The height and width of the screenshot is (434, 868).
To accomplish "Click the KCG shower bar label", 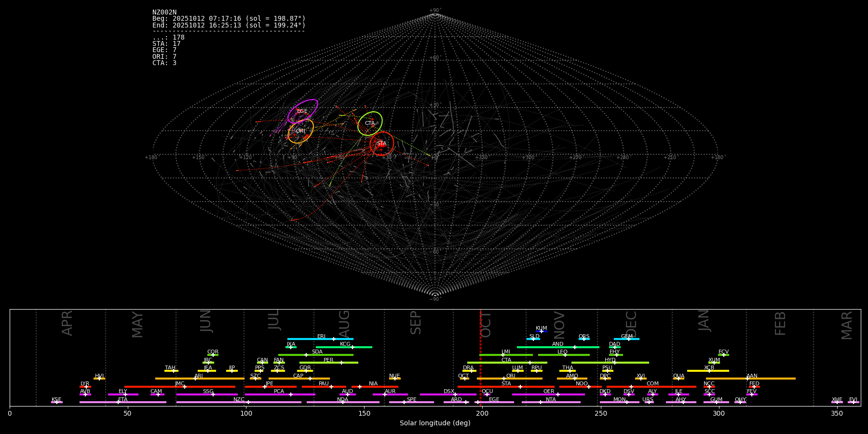I will (345, 344).
